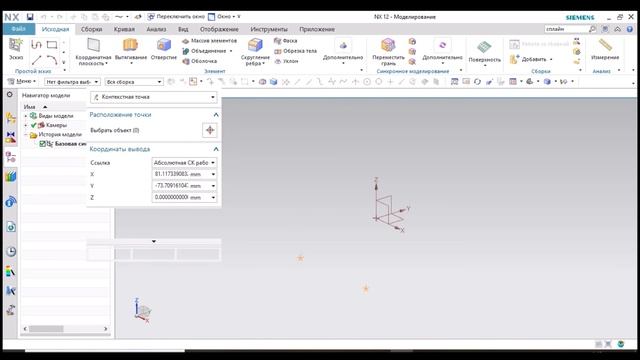The height and width of the screenshot is (360, 640).
Task: Click the Переместить грань move face icon
Action: 388,45
